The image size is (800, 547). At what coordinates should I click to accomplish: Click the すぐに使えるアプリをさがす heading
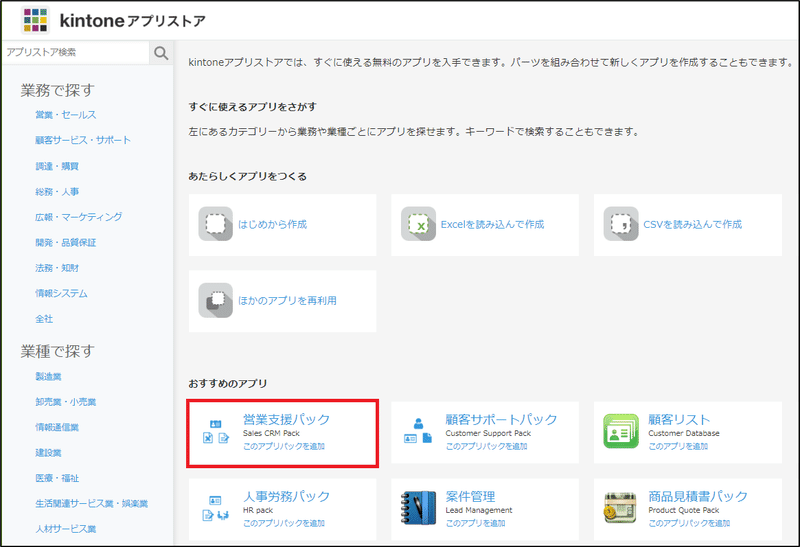[x=253, y=107]
